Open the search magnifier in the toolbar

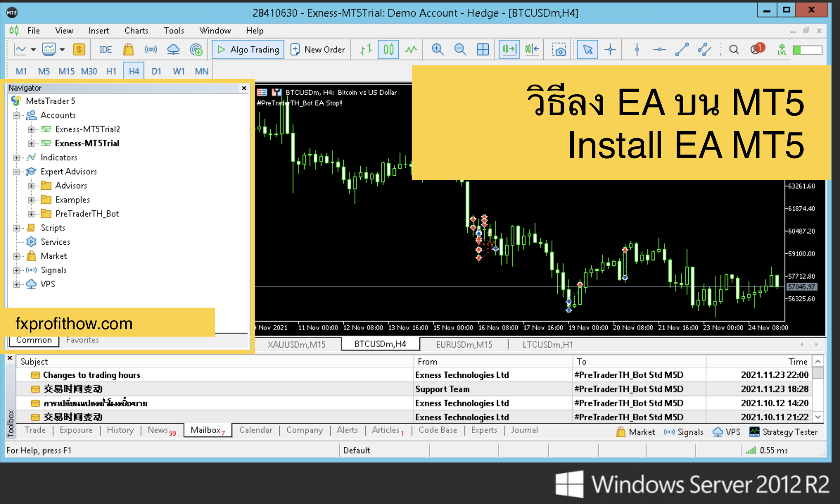734,49
